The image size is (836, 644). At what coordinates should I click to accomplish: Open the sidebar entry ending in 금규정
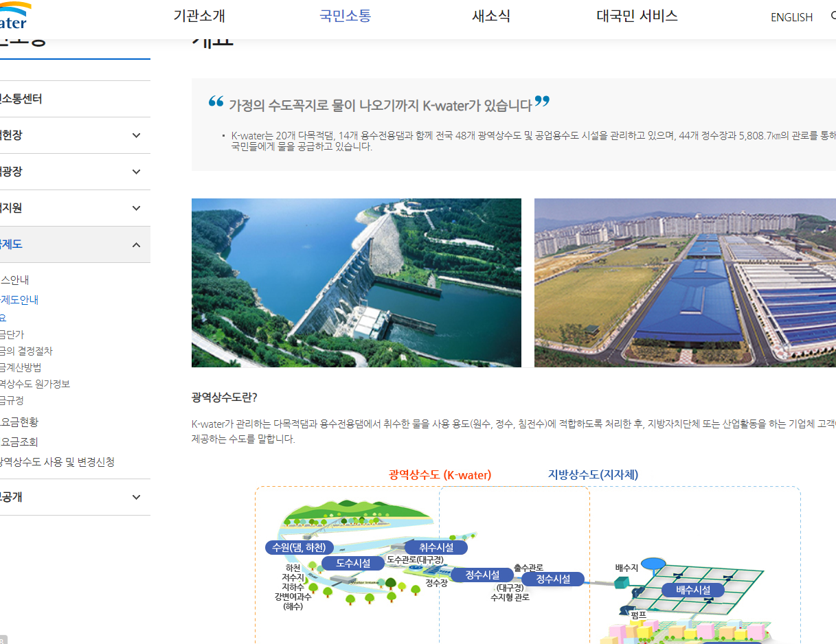click(x=12, y=400)
